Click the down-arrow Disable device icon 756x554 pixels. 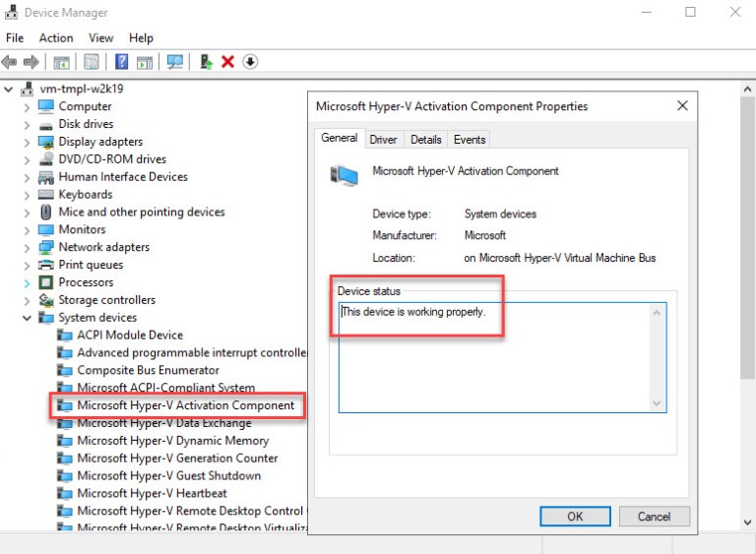pyautogui.click(x=250, y=62)
